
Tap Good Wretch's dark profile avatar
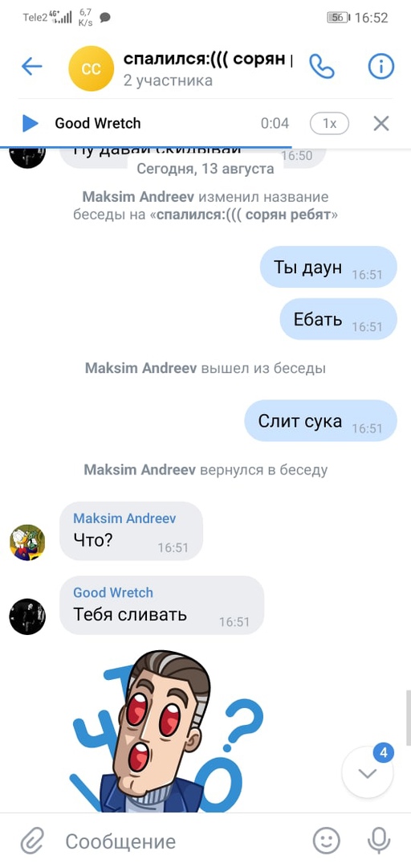27,616
